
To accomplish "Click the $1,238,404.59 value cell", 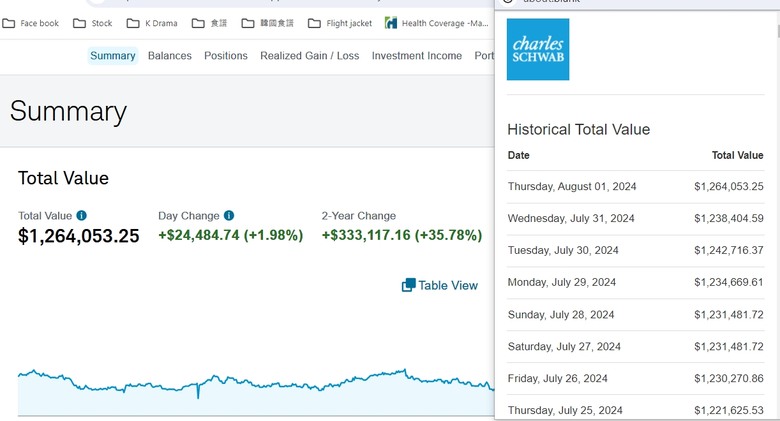I will (x=729, y=218).
